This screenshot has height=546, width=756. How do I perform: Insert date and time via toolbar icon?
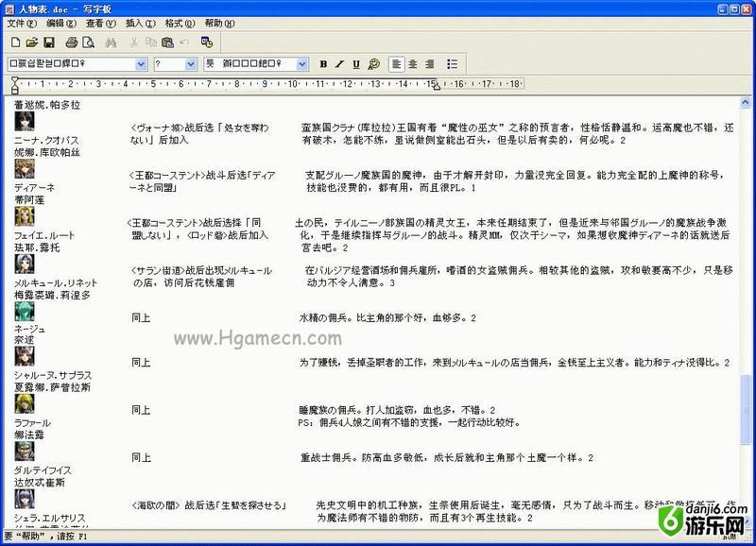click(x=207, y=43)
